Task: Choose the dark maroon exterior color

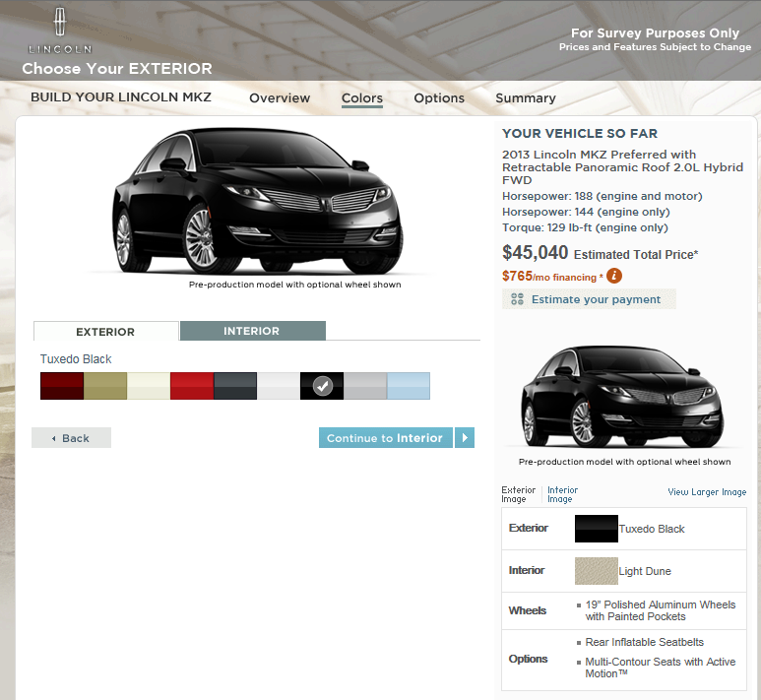Action: tap(62, 386)
